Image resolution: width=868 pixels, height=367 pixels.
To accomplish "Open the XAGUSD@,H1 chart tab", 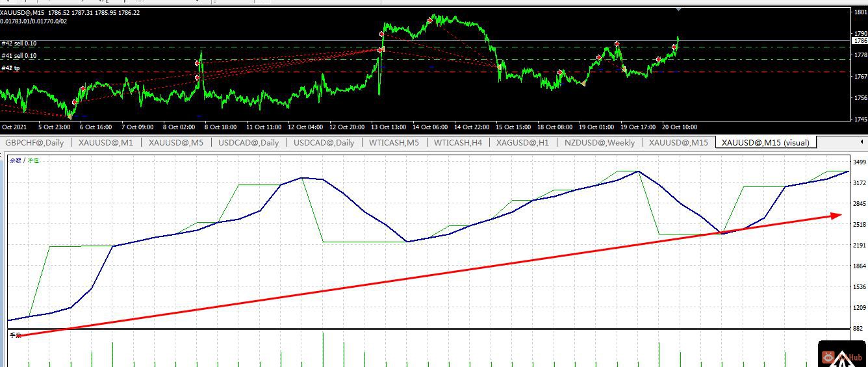I will [522, 142].
